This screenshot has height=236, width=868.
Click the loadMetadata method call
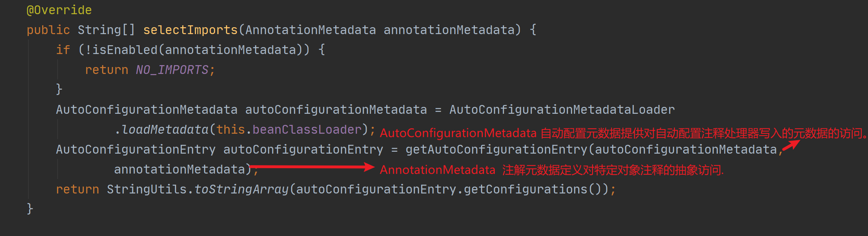tap(165, 129)
